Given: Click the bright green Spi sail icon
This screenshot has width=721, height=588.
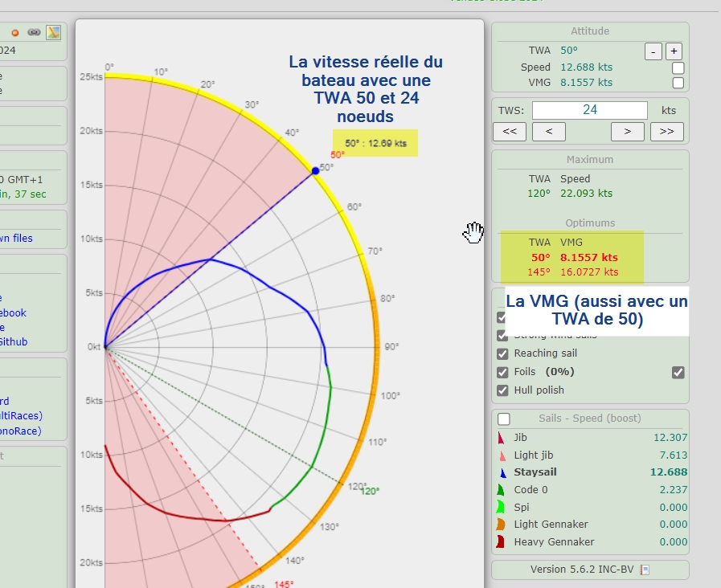Looking at the screenshot, I should (x=501, y=508).
